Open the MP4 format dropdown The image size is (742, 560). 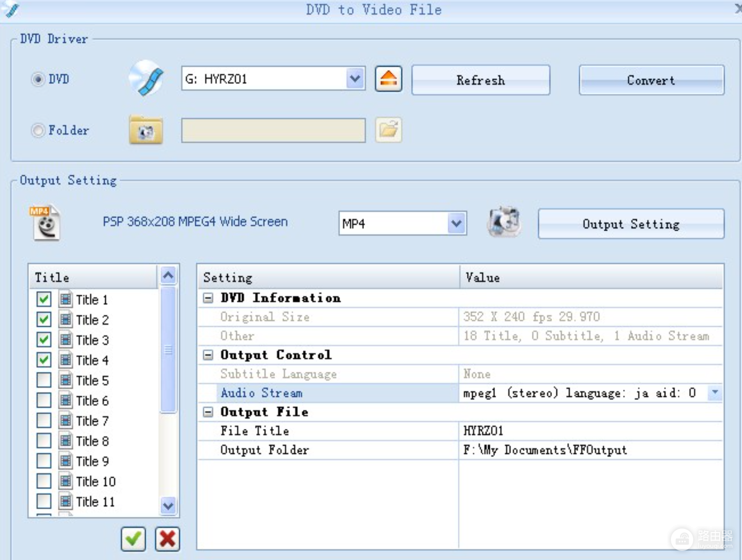coord(456,223)
